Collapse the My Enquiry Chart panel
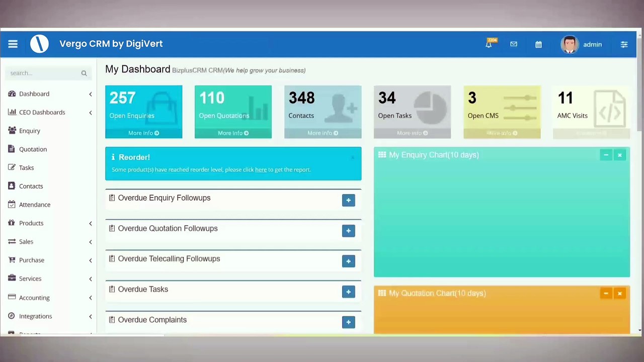The image size is (644, 362). (606, 155)
